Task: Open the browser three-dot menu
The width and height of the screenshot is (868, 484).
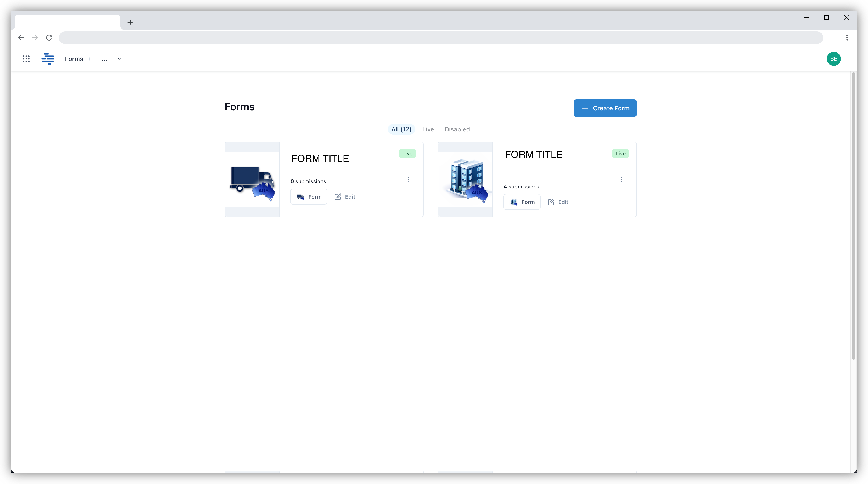Action: pos(847,38)
